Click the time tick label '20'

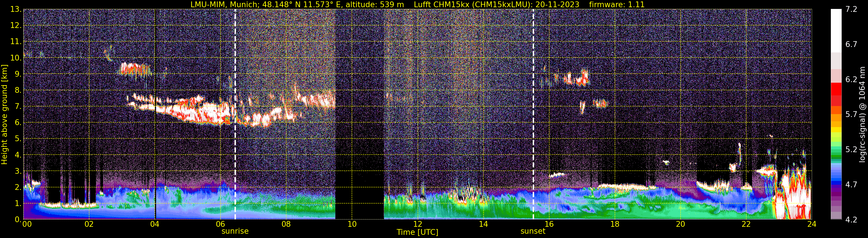point(680,224)
